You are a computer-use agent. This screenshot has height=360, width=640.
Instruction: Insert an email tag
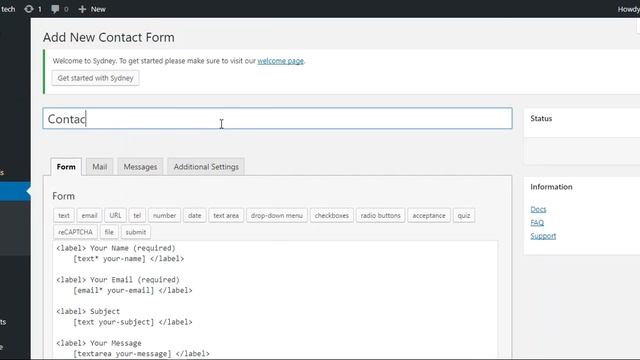[89, 216]
